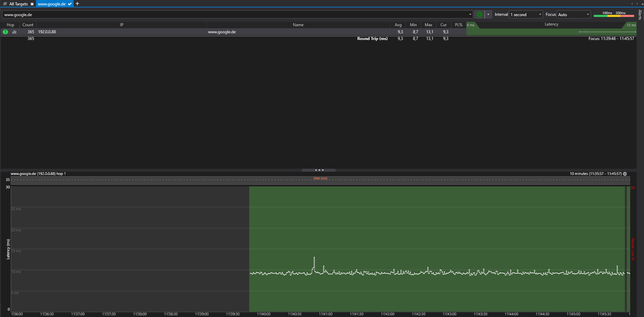The image size is (644, 317).
Task: Click the IP column header
Action: (x=121, y=25)
